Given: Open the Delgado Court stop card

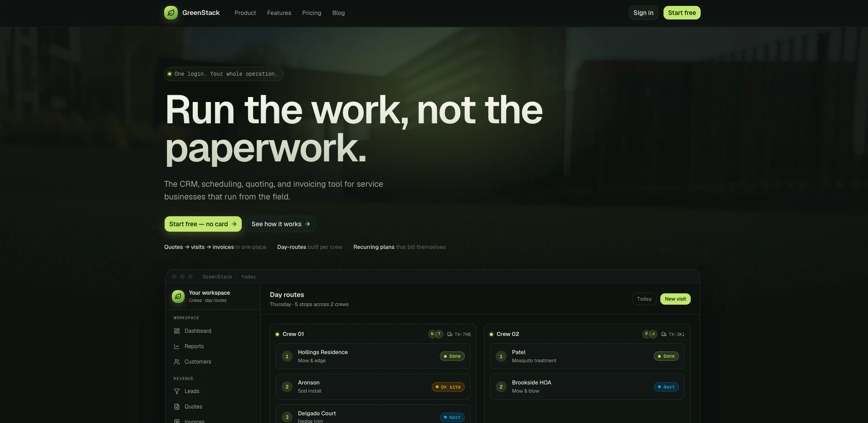Looking at the screenshot, I should (373, 414).
